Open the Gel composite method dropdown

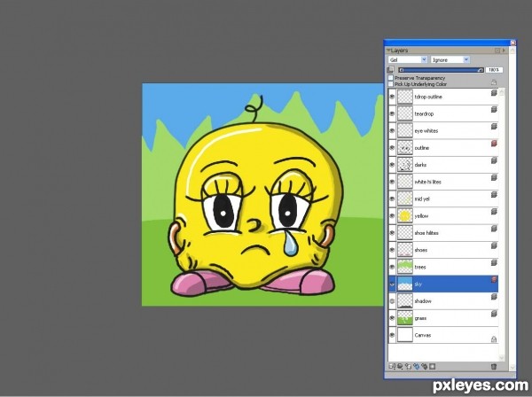coord(408,59)
